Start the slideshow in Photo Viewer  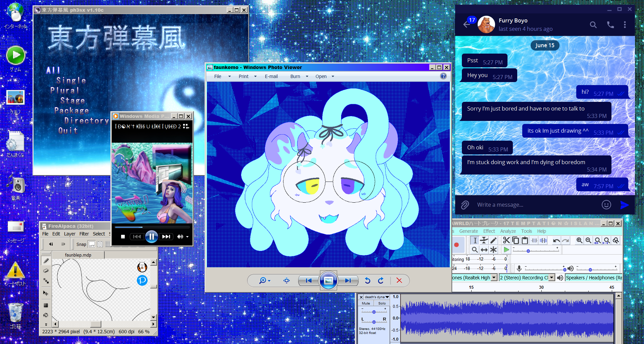pos(328,280)
